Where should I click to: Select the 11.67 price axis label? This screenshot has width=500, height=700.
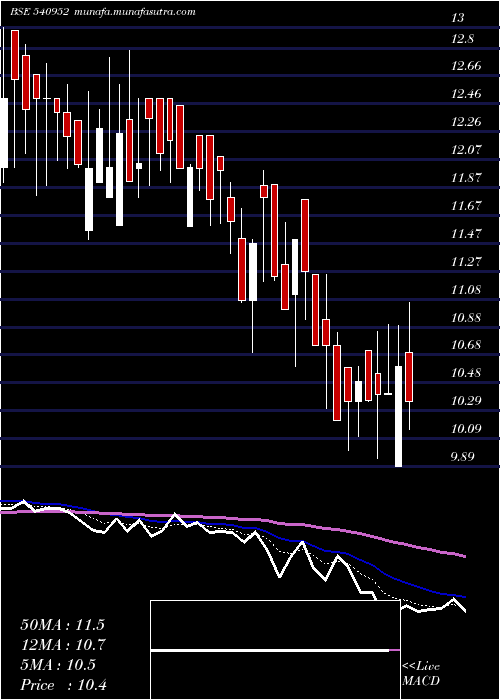click(x=465, y=206)
